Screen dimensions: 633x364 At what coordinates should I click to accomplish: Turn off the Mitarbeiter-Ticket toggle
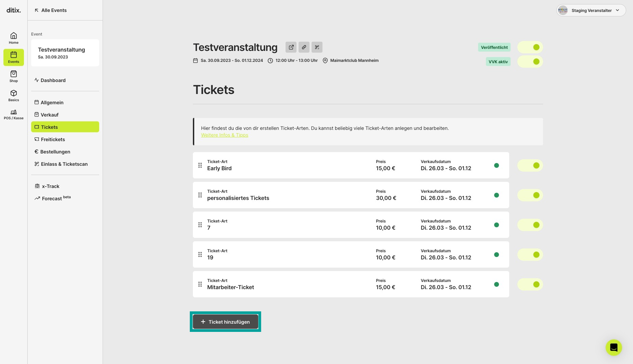point(530,284)
